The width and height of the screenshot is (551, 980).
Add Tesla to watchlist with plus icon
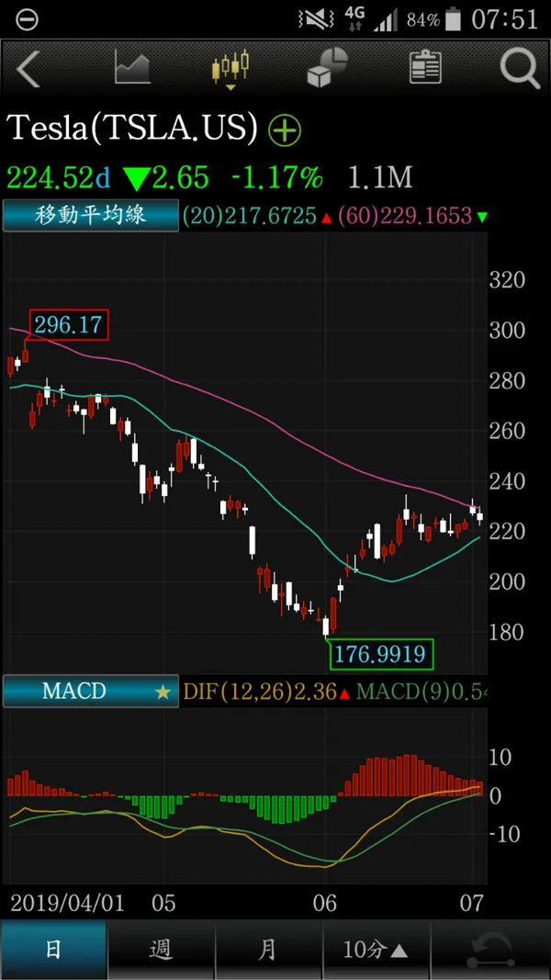[285, 130]
